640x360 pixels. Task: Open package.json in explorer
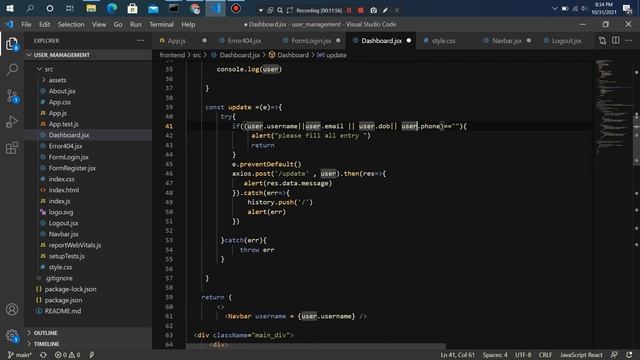pos(63,300)
